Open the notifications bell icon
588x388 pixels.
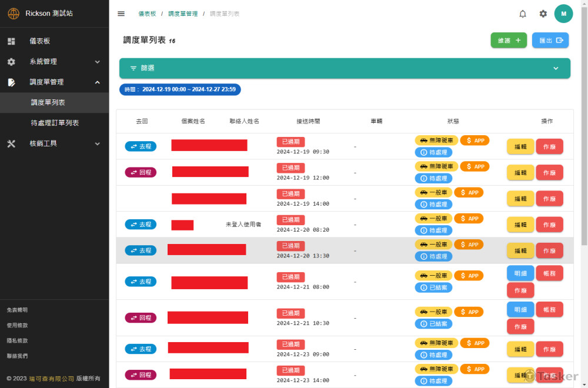pyautogui.click(x=523, y=14)
